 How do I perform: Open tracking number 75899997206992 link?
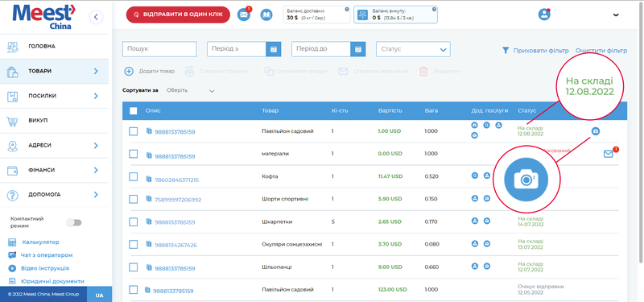[178, 200]
